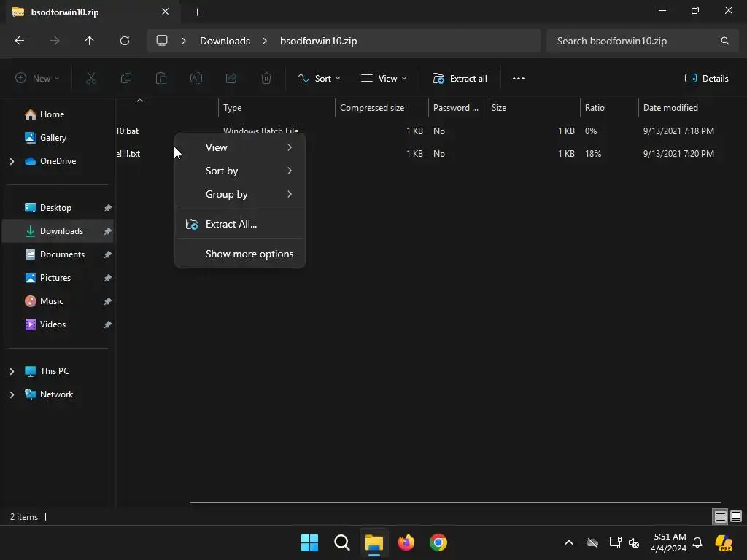Go back with the back arrow
The image size is (747, 560).
20,41
